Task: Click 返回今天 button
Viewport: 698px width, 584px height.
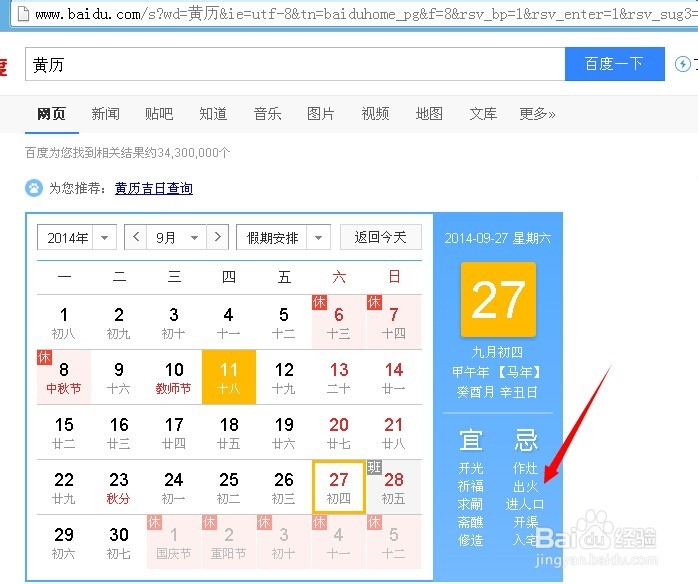Action: 381,237
